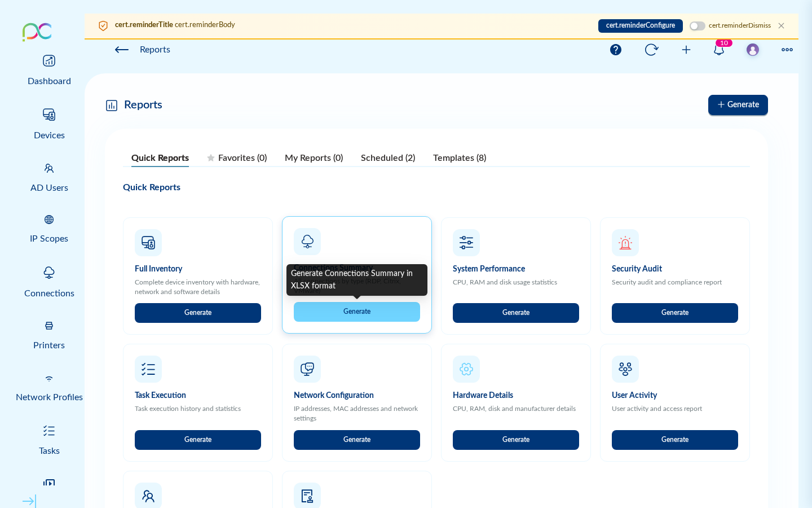
Task: Open Network Profiles wifi icon
Action: coord(49,379)
